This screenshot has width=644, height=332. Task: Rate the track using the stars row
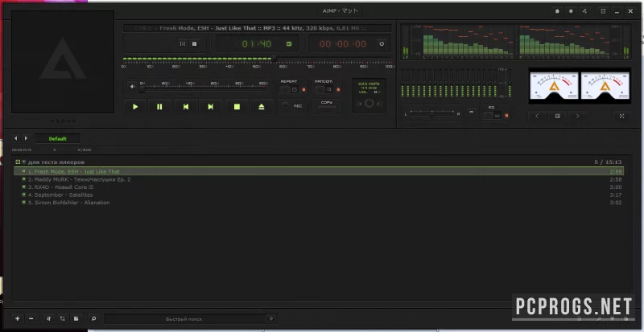coord(63,121)
